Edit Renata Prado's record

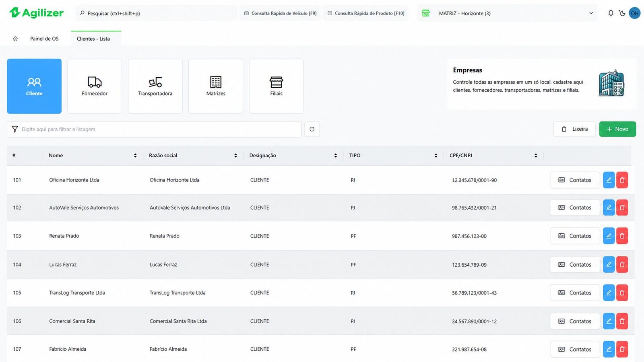click(609, 236)
